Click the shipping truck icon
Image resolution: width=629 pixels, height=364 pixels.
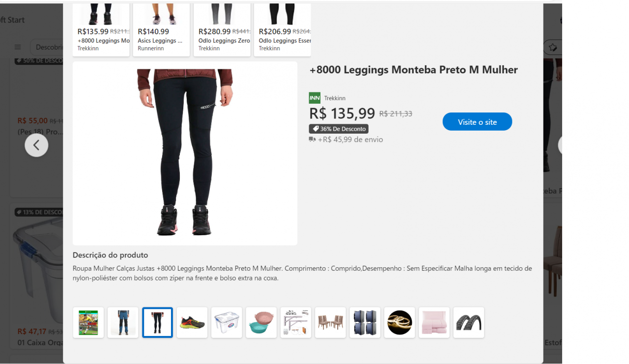[313, 140]
